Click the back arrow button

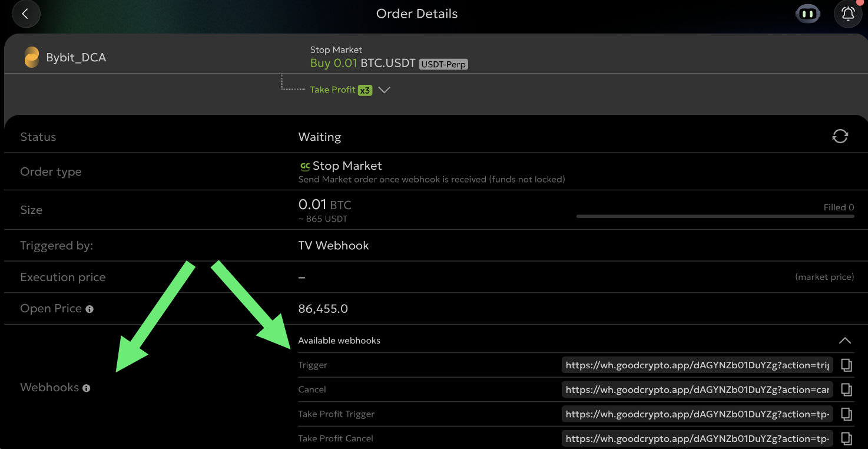(x=25, y=14)
